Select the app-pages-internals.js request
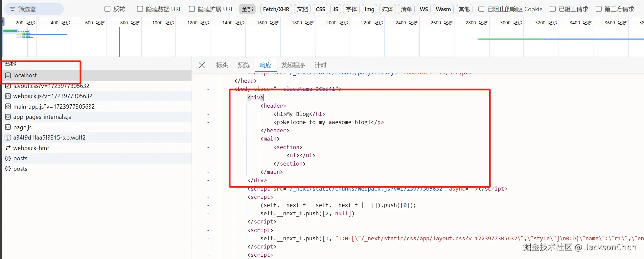 coord(97,117)
